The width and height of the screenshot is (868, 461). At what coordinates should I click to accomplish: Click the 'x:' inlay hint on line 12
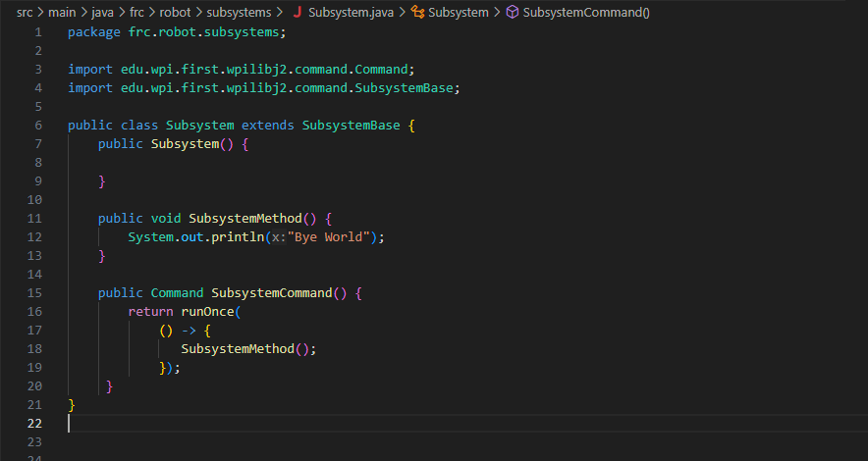pos(279,236)
